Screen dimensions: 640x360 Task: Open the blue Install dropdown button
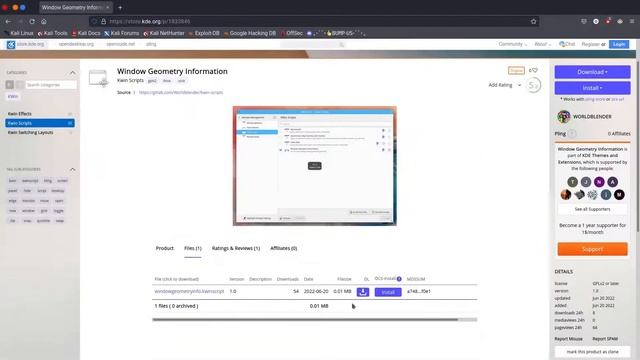point(592,88)
